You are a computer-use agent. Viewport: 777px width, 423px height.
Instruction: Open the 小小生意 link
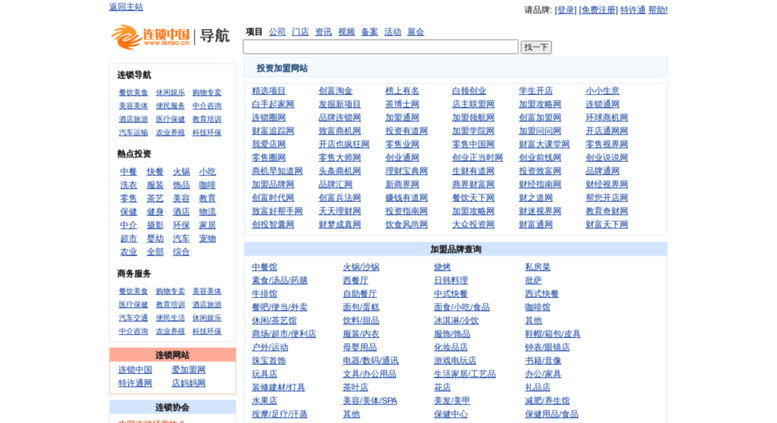pos(603,91)
